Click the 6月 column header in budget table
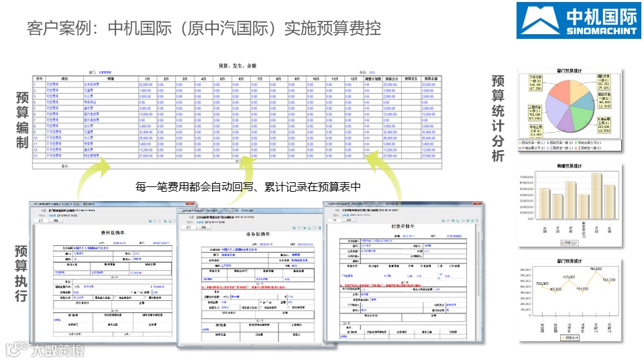Image resolution: width=644 pixels, height=362 pixels. tap(241, 78)
